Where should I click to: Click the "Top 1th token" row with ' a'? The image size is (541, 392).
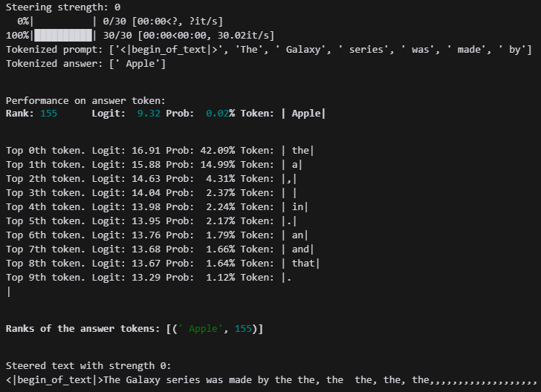[x=154, y=165]
